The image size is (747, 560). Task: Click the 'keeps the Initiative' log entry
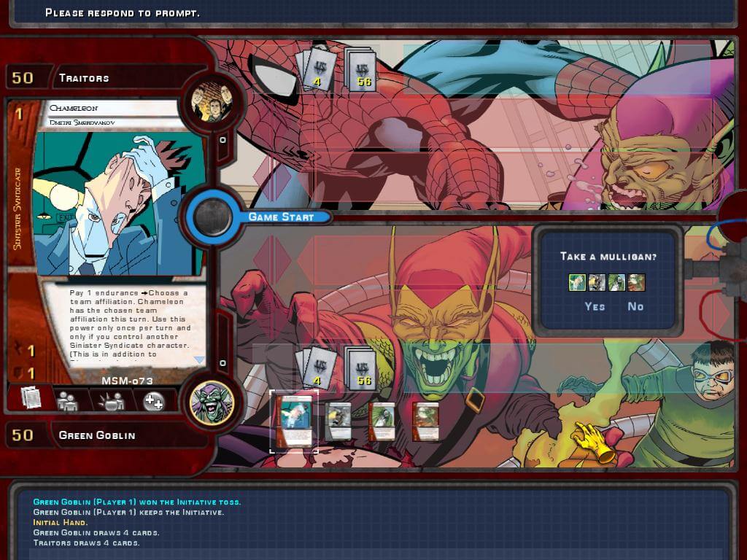coord(128,513)
